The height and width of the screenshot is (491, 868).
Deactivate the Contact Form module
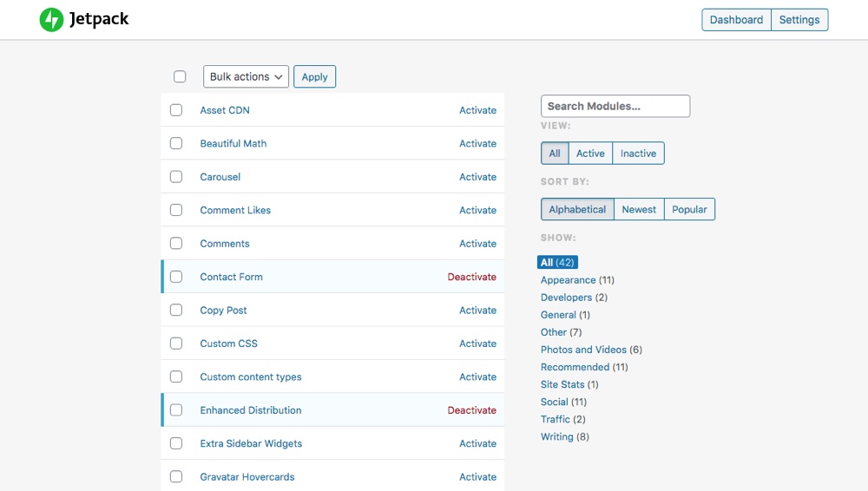point(471,276)
